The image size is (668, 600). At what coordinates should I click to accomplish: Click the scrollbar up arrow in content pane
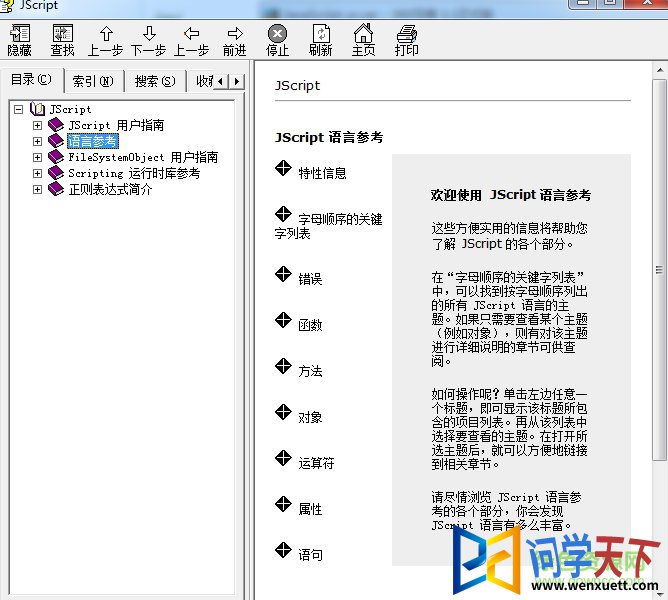tap(659, 70)
